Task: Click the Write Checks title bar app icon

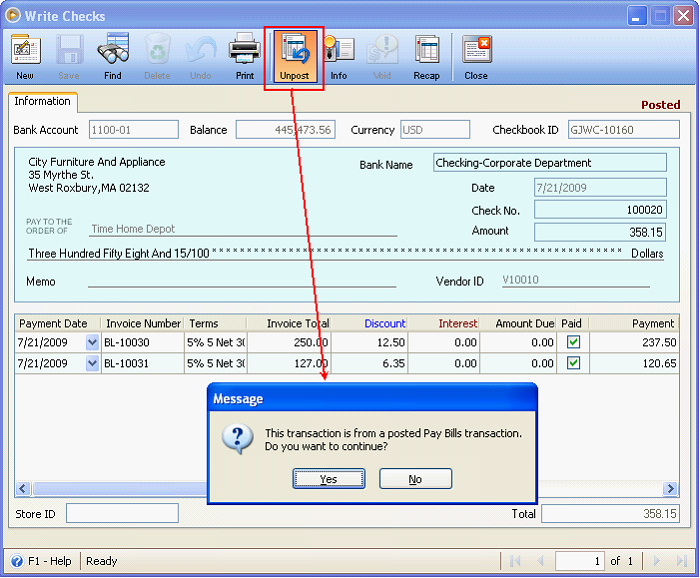Action: [x=13, y=15]
